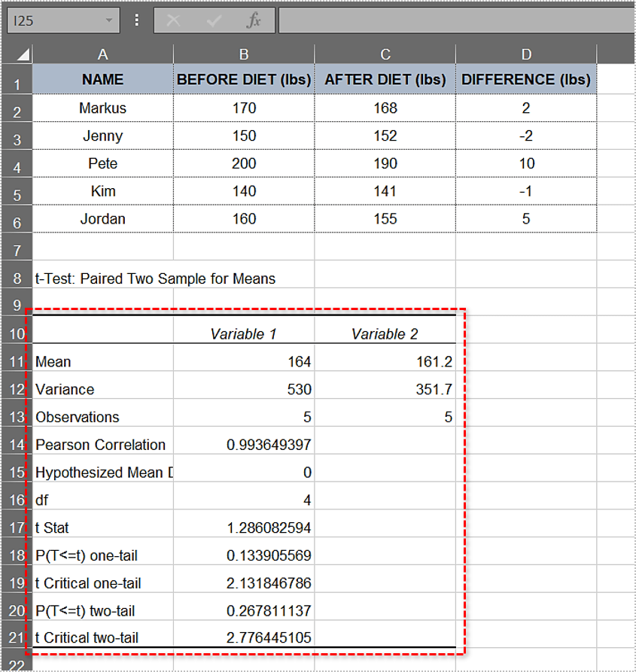Image resolution: width=636 pixels, height=672 pixels.
Task: Click Kim's after-diet value 141
Action: (x=385, y=191)
